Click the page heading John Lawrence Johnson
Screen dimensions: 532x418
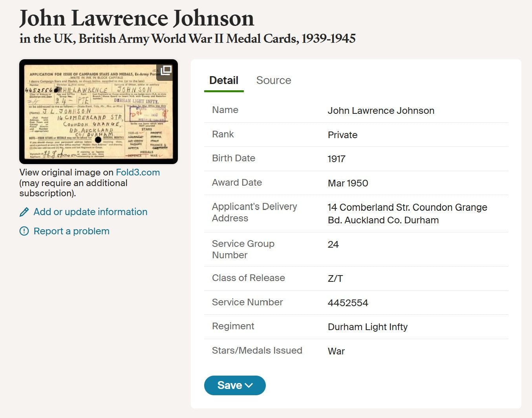click(137, 18)
